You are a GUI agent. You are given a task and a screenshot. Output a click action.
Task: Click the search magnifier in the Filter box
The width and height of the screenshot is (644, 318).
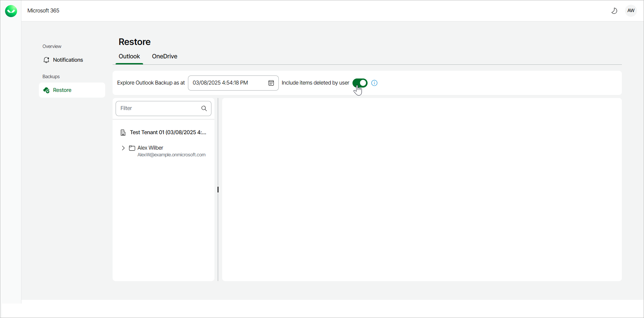pyautogui.click(x=204, y=108)
